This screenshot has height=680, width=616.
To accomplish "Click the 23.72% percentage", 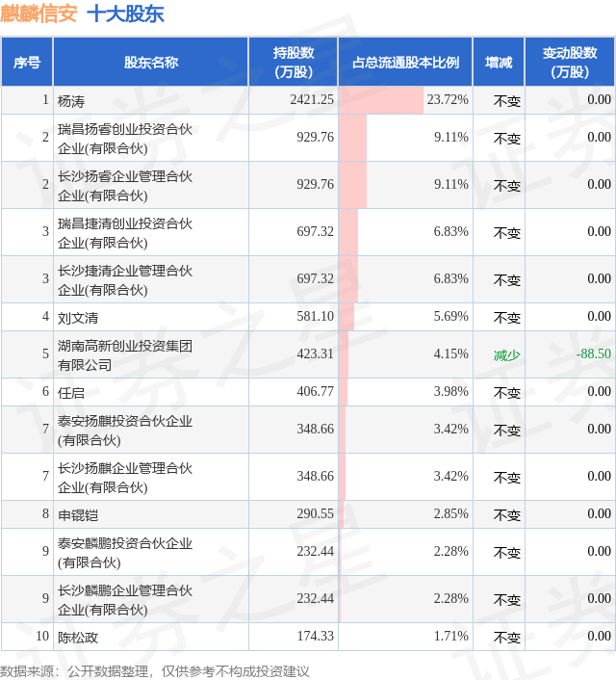I will click(x=448, y=99).
